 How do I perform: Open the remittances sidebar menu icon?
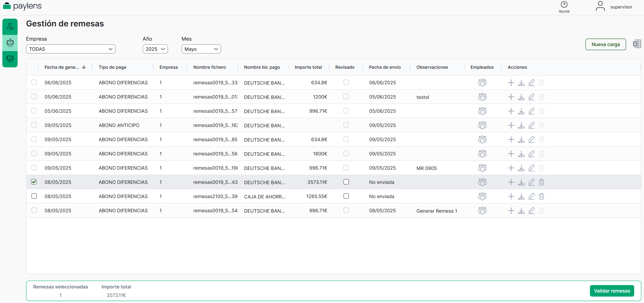tap(10, 43)
